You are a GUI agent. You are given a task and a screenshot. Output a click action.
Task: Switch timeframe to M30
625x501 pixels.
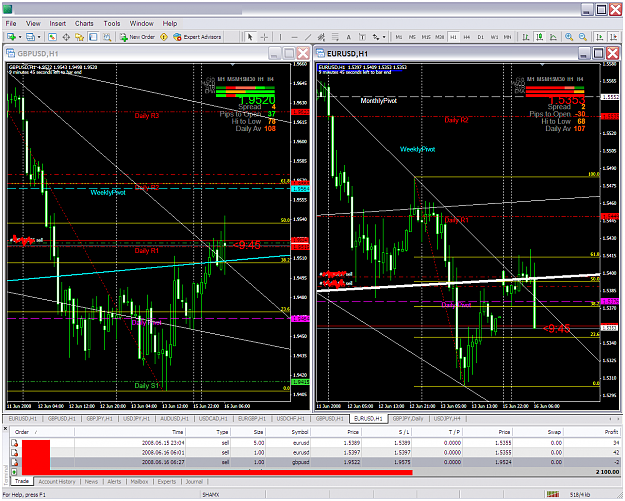440,37
